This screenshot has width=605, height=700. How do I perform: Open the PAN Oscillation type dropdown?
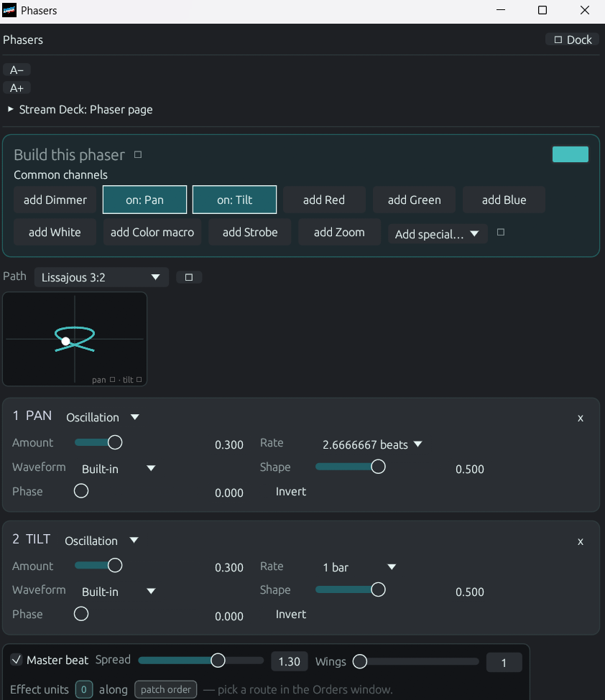click(103, 417)
